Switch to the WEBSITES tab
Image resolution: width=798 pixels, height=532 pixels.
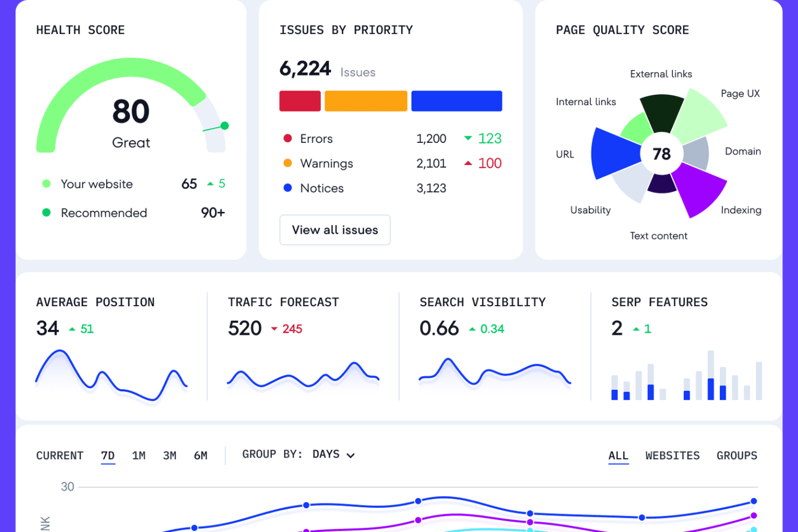tap(672, 455)
